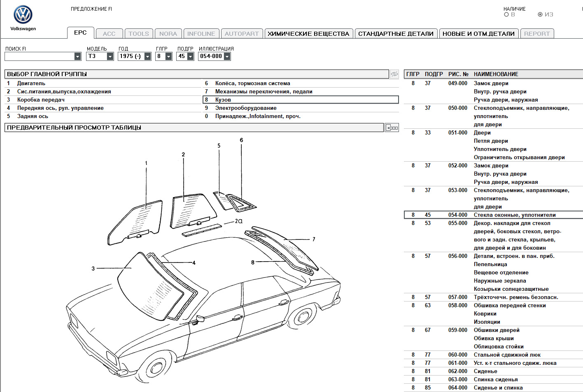
Task: Click the table preview layout icon
Action: pos(392,128)
